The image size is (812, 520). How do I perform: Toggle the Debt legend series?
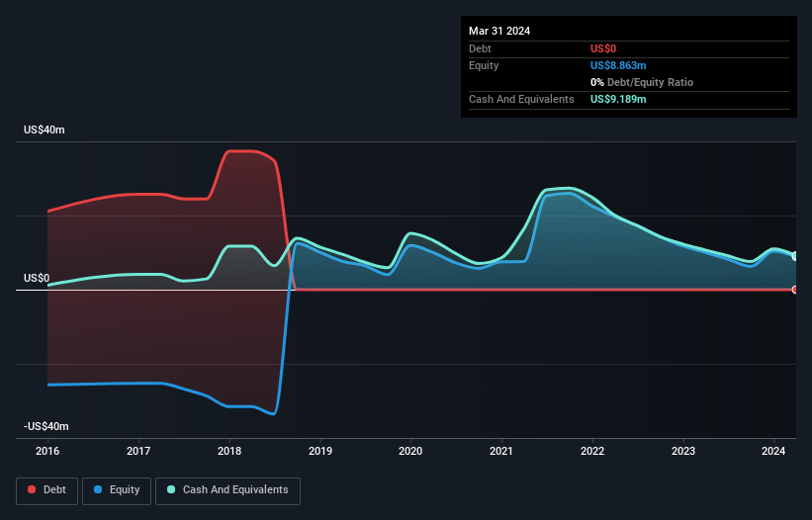tap(46, 490)
